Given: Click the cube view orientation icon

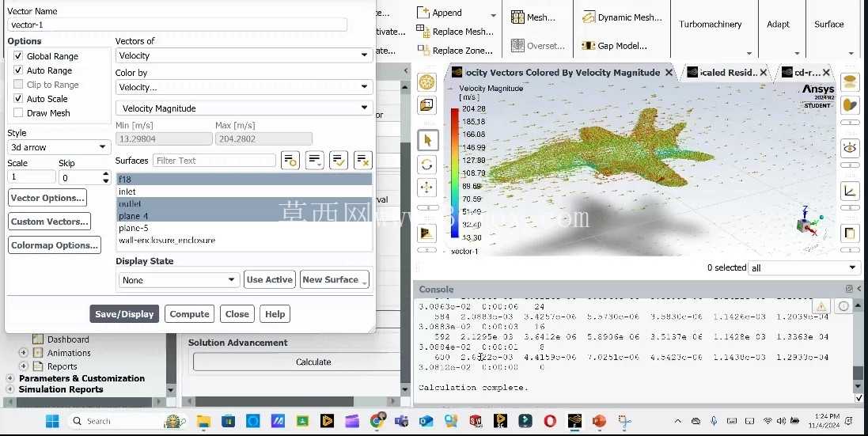Looking at the screenshot, I should click(x=426, y=104).
